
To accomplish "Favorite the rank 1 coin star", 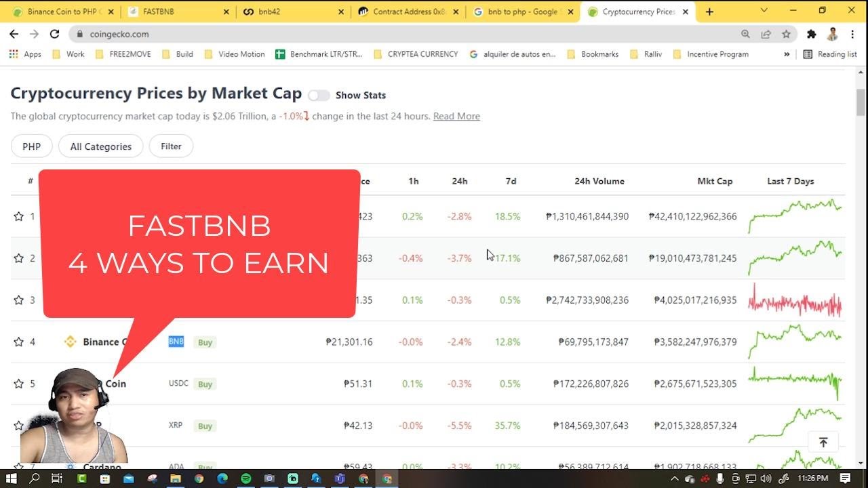I will (x=18, y=216).
